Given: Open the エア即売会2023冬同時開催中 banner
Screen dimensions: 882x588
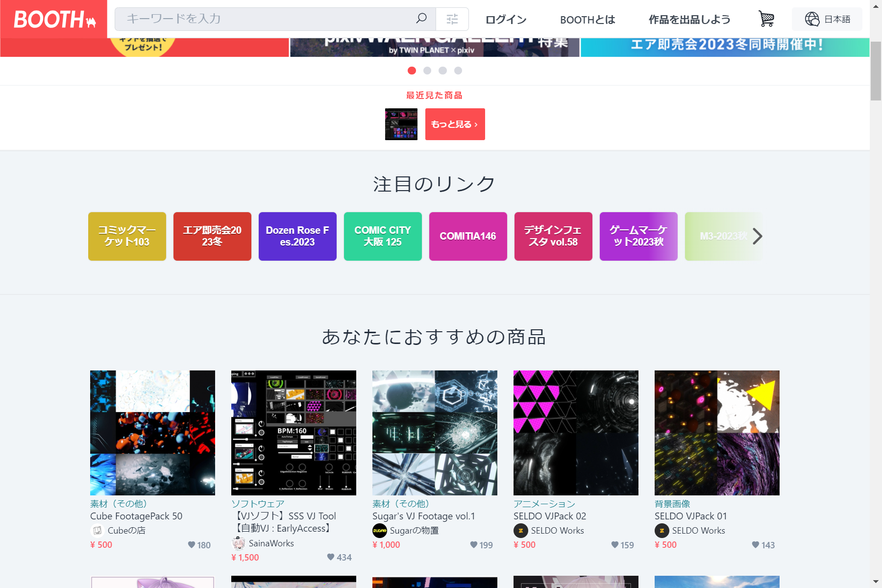Looking at the screenshot, I should coord(725,48).
